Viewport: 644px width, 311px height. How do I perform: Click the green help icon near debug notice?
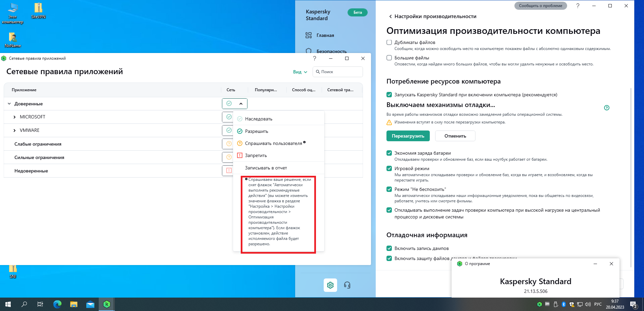click(607, 108)
